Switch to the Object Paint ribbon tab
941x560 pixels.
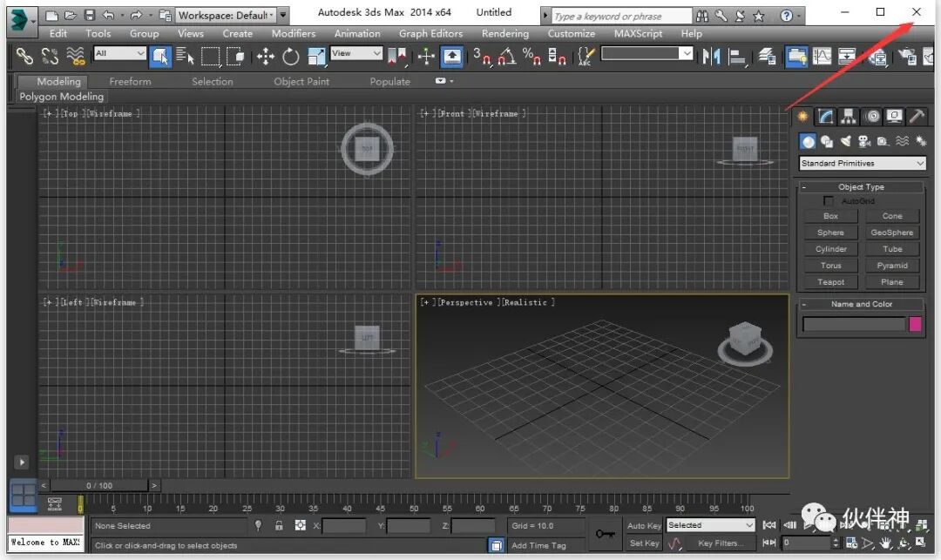coord(301,82)
